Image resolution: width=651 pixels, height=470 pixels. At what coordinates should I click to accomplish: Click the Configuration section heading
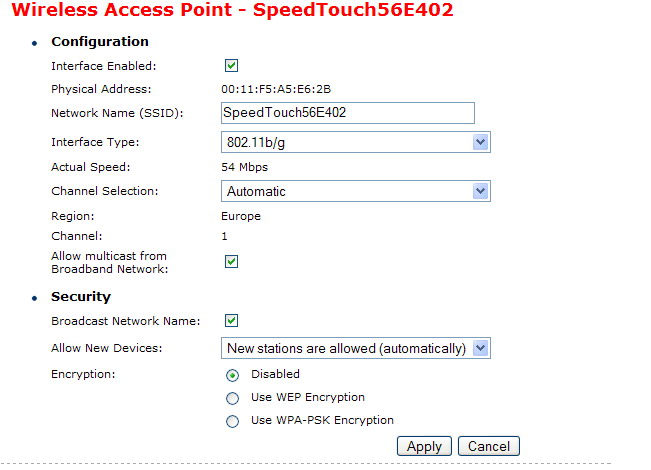(x=99, y=42)
